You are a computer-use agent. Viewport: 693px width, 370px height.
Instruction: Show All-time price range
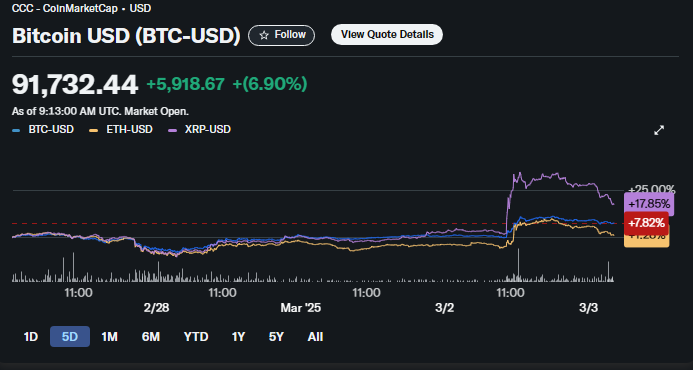(x=315, y=337)
